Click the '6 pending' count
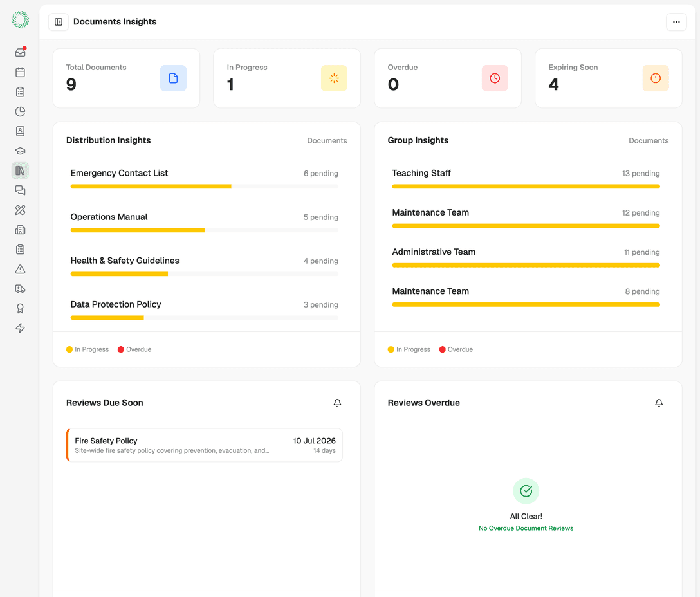 pyautogui.click(x=321, y=173)
